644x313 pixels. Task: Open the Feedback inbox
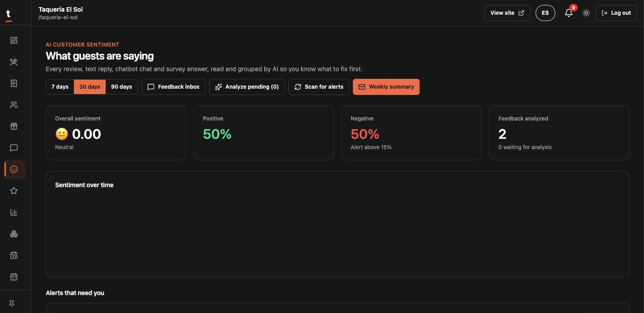tap(173, 87)
